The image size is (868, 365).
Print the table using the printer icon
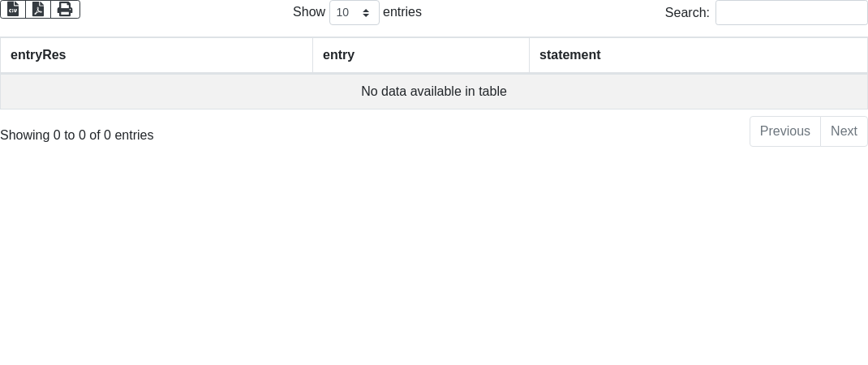[x=65, y=9]
